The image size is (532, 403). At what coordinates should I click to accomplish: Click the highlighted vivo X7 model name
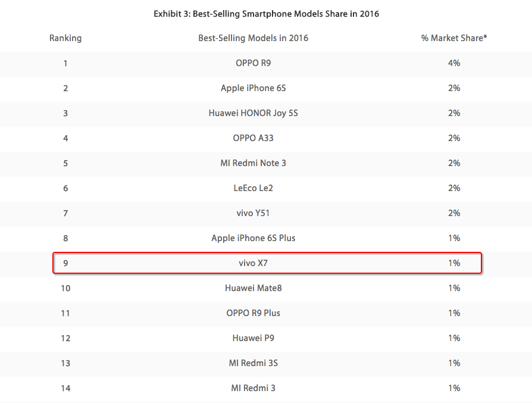pyautogui.click(x=253, y=263)
